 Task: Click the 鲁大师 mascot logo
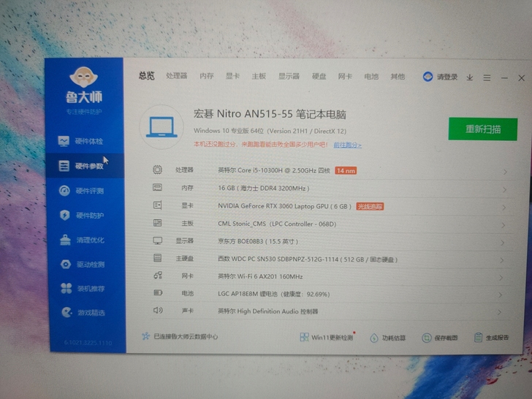(x=84, y=77)
